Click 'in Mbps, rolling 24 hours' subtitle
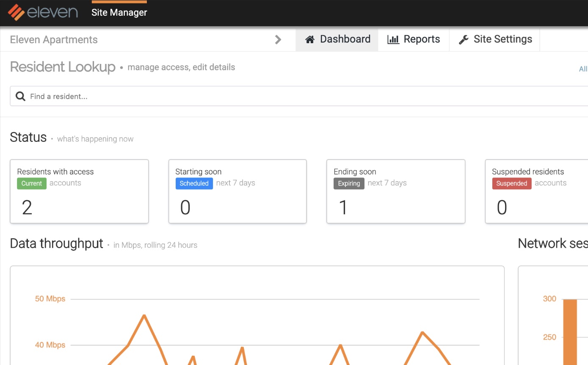Viewport: 588px width, 365px height. [x=155, y=245]
